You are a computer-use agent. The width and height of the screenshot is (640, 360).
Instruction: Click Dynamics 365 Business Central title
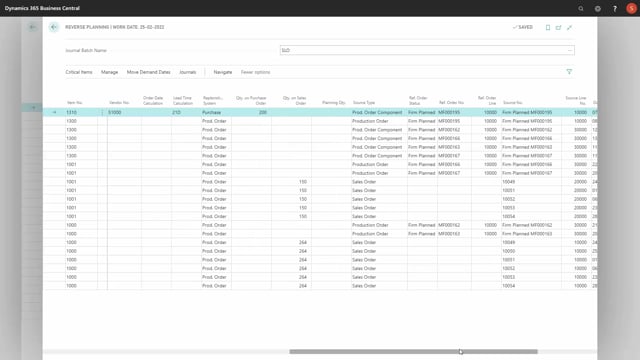click(42, 8)
